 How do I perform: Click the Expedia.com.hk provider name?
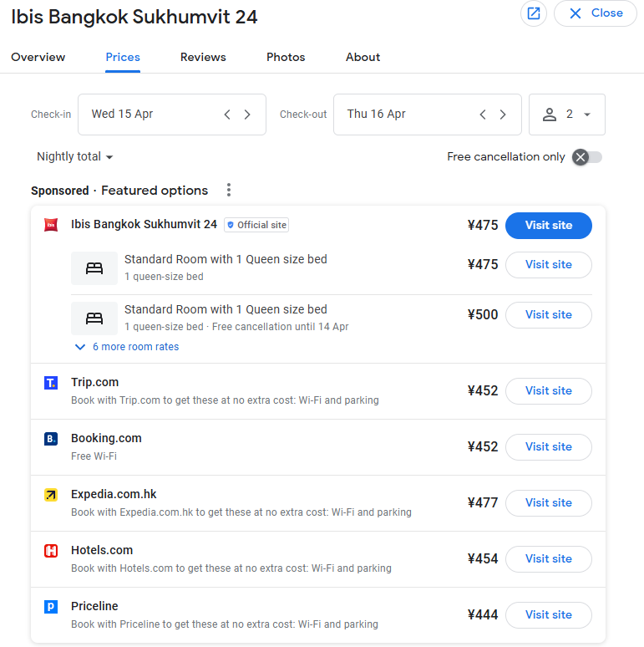[x=114, y=494]
